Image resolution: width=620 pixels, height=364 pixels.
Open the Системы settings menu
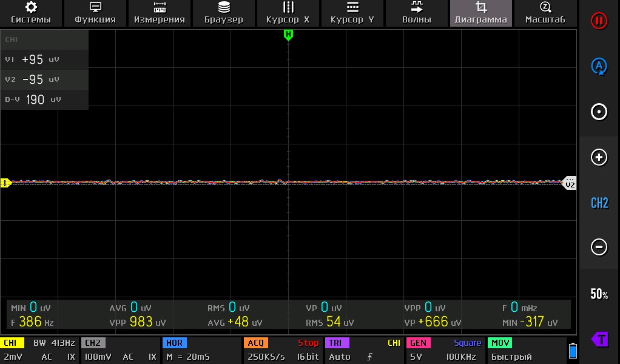31,13
